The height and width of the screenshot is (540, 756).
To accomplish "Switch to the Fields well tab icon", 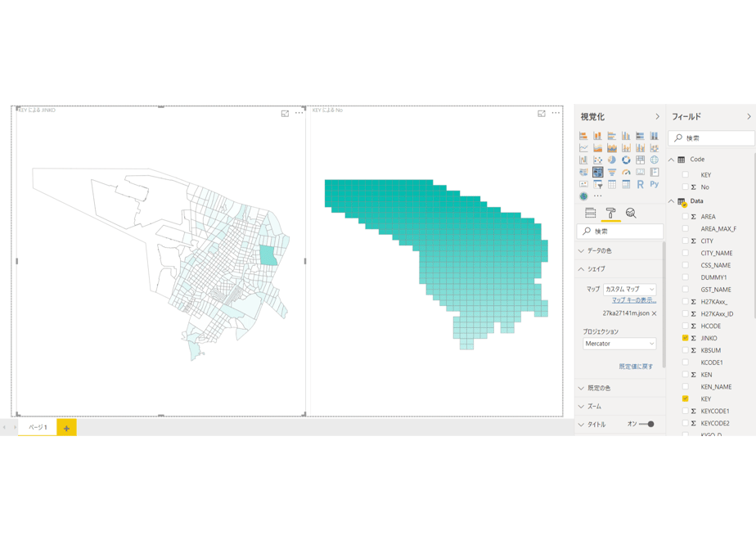I will (x=590, y=213).
